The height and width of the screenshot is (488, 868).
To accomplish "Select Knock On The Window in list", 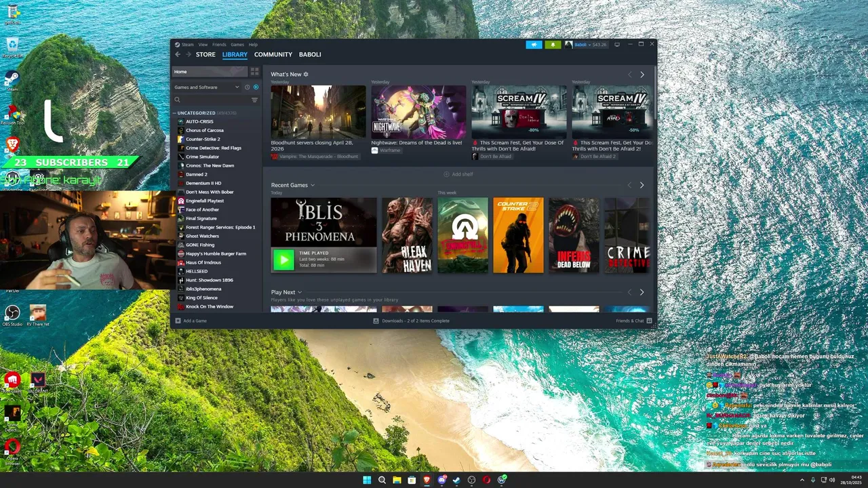I will [210, 306].
